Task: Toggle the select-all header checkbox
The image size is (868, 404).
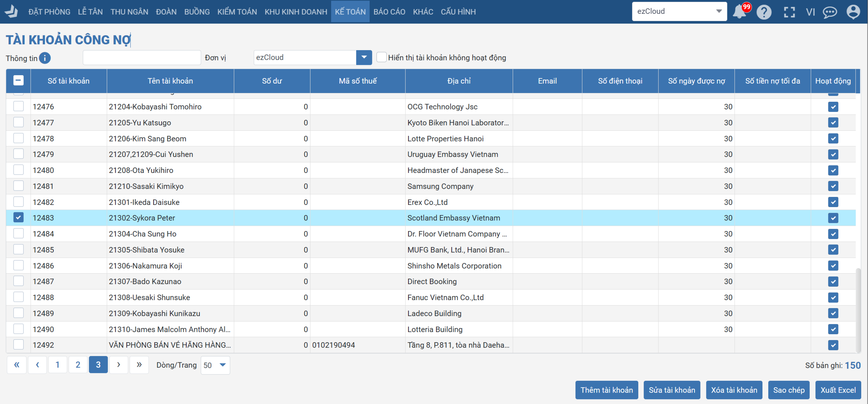Action: pos(19,80)
